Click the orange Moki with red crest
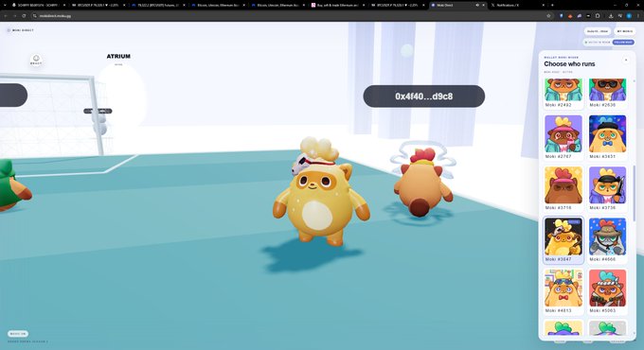644x350 pixels. [x=422, y=183]
